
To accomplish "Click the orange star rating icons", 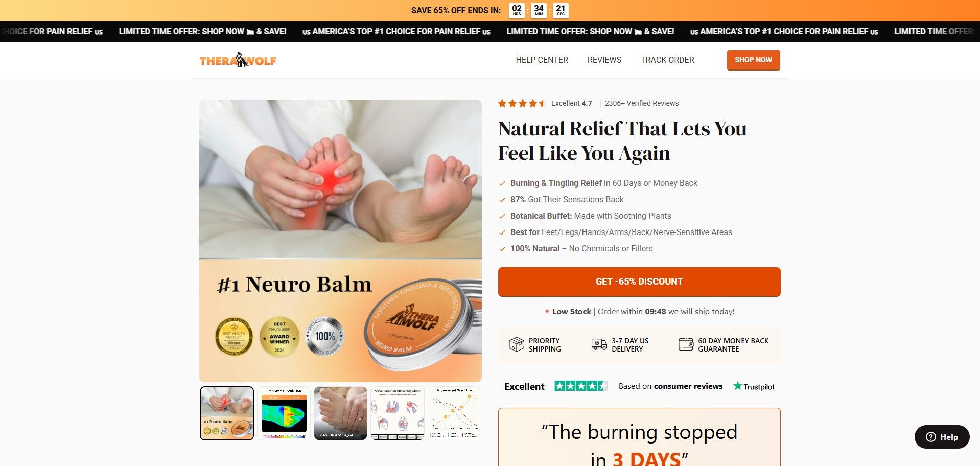I will click(522, 103).
